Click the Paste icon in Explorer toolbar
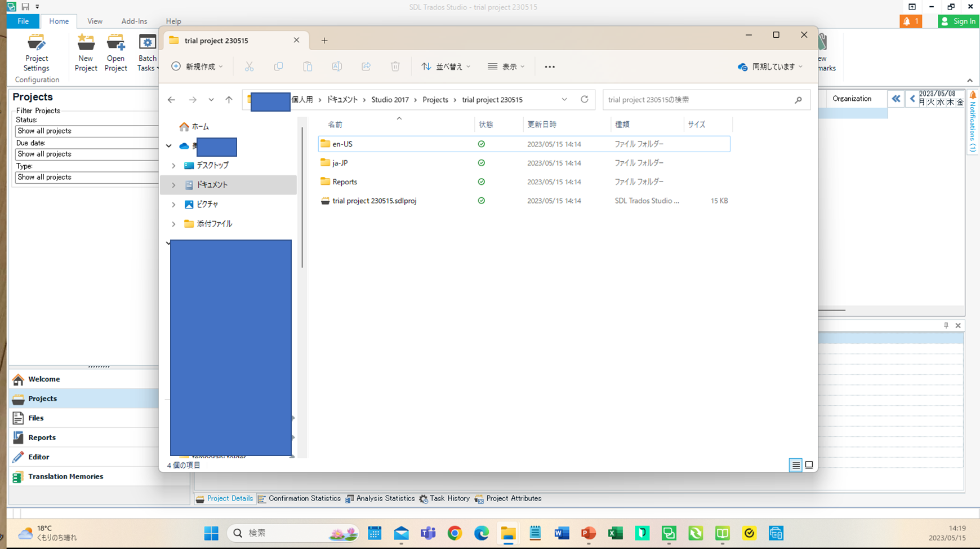The height and width of the screenshot is (549, 980). pyautogui.click(x=308, y=67)
